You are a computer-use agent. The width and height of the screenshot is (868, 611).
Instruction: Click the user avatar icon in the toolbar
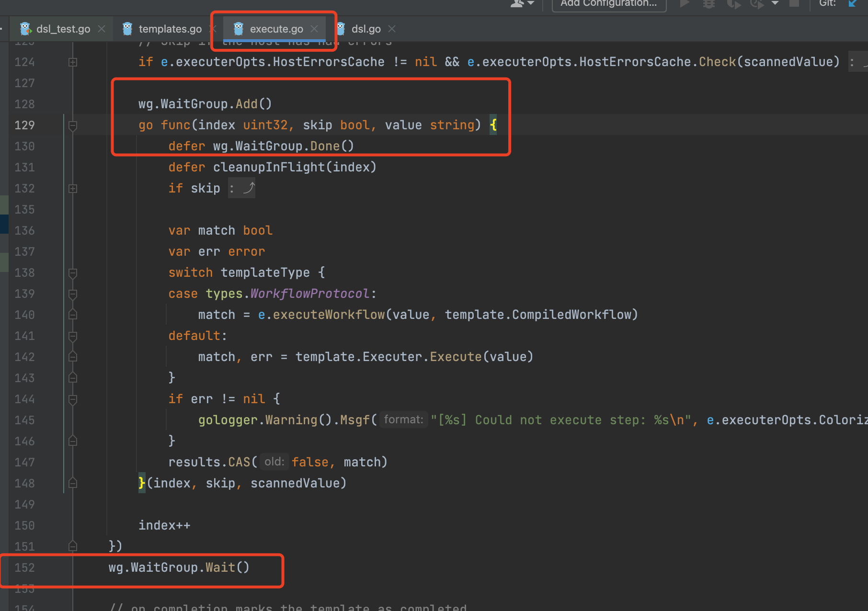[x=516, y=3]
